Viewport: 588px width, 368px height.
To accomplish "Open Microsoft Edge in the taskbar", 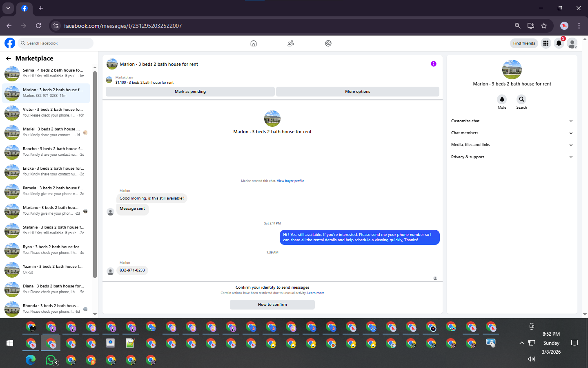I will point(31,360).
